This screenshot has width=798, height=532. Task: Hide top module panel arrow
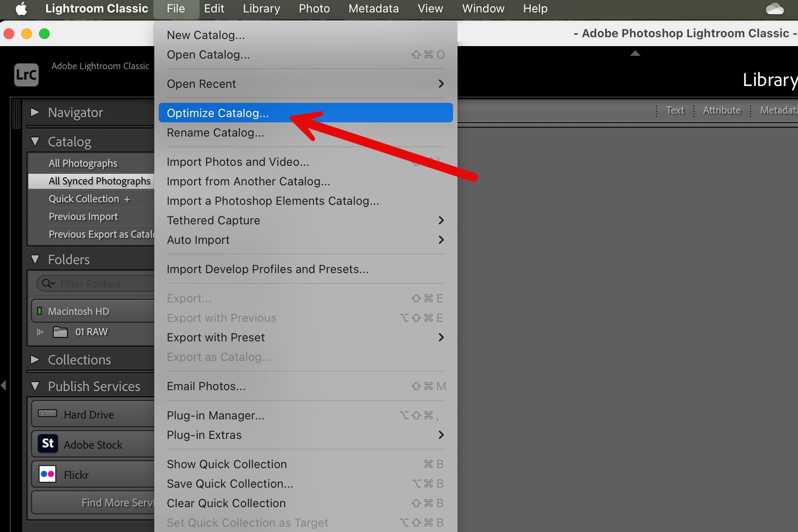click(635, 53)
